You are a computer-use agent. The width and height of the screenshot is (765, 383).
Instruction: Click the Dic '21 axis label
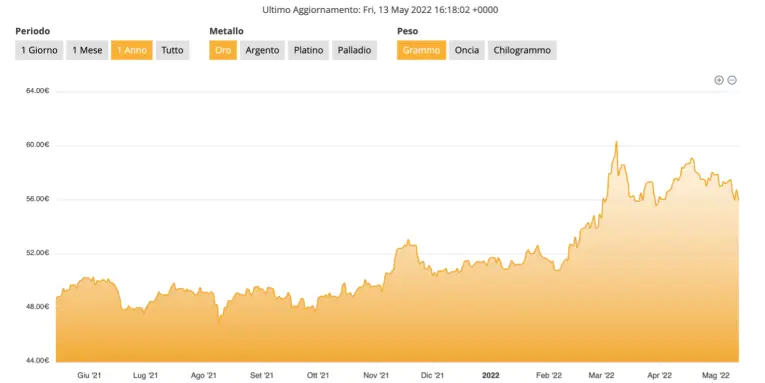click(x=432, y=375)
